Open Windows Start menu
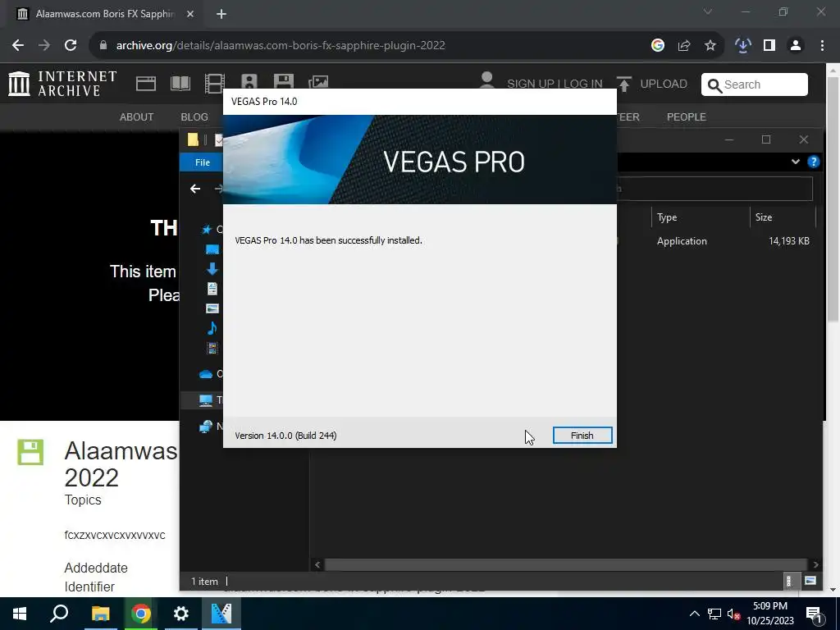840x630 pixels. point(20,614)
